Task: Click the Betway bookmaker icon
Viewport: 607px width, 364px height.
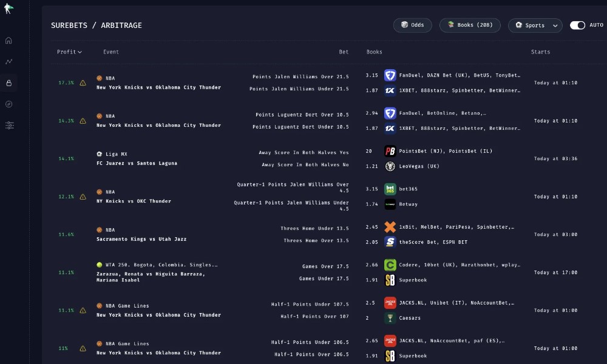Action: pyautogui.click(x=390, y=204)
